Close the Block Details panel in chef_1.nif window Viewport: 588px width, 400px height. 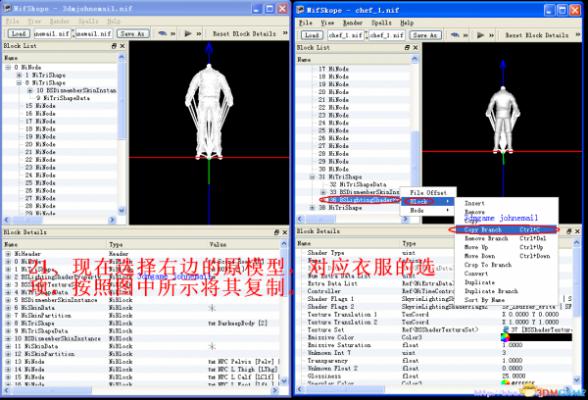(578, 231)
